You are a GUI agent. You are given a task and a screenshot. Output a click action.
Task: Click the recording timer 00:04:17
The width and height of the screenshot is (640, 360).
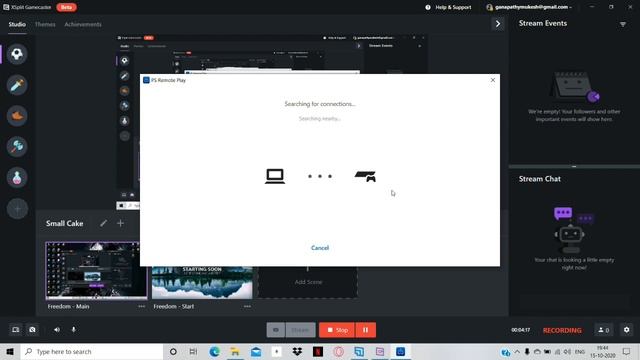pos(520,330)
